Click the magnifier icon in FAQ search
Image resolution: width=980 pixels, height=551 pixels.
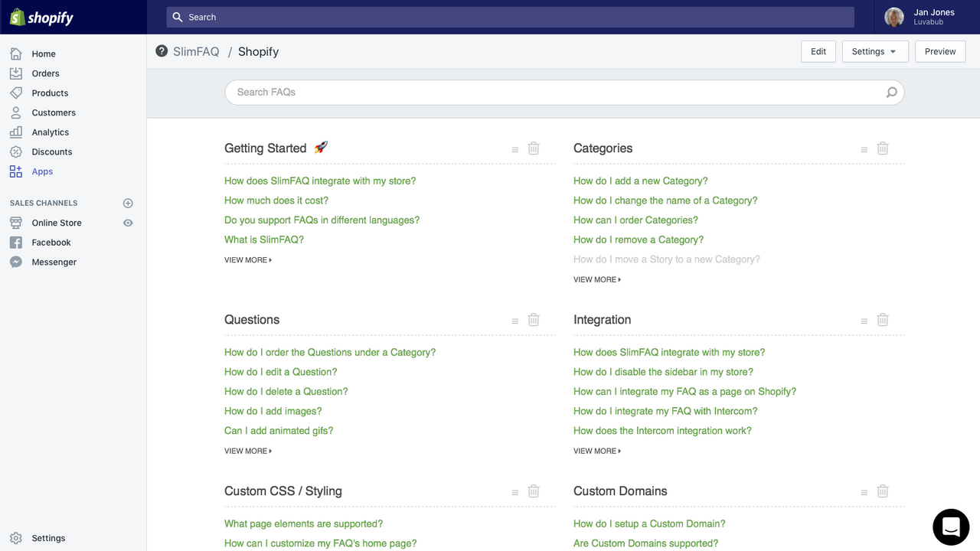[x=891, y=93]
